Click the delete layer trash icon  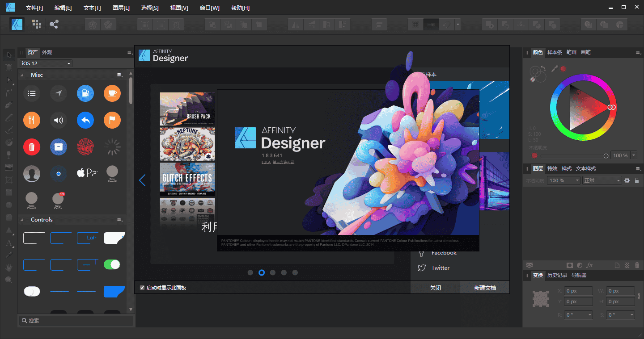[x=637, y=265]
